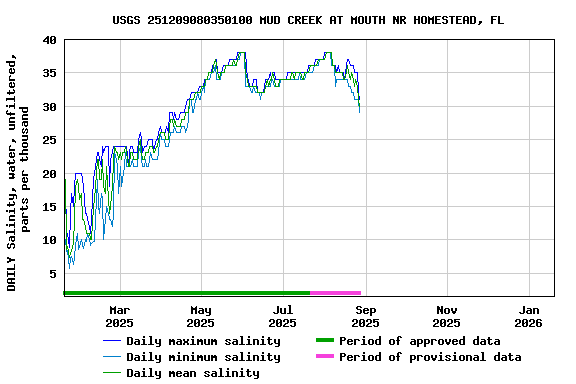Screen dimensions: 576x384
Task: Click the thick green approved data legend swatch
Action: click(x=325, y=340)
